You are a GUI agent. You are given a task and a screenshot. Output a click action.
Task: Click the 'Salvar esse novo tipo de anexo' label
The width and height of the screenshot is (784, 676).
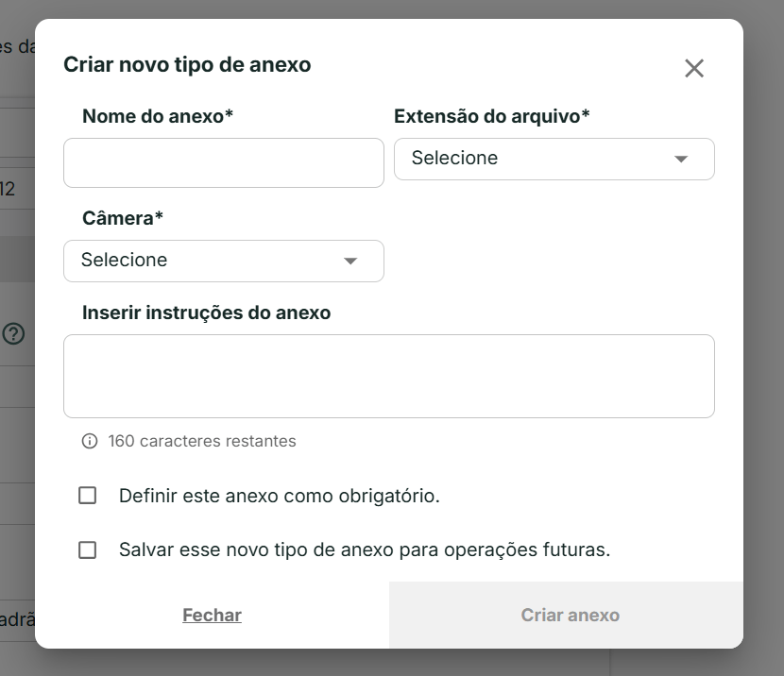coord(365,550)
